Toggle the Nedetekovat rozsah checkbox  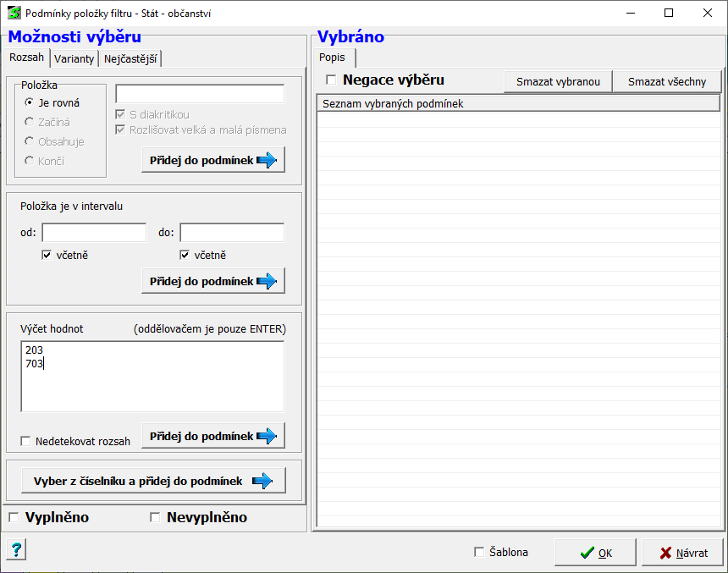pos(26,441)
